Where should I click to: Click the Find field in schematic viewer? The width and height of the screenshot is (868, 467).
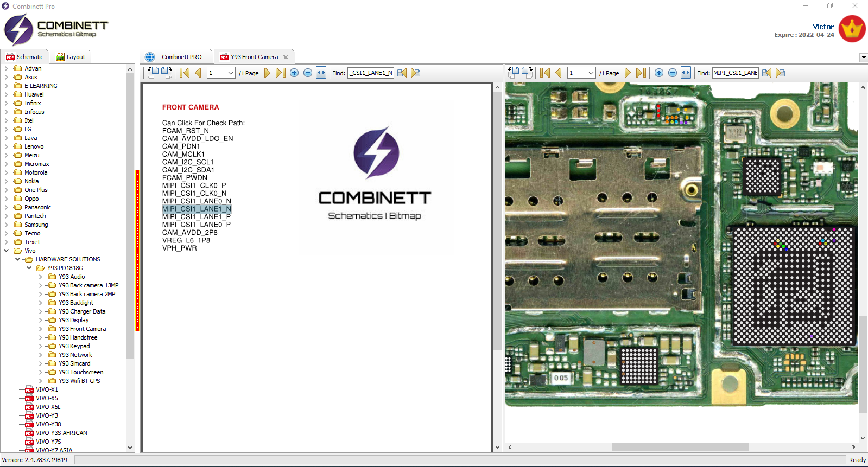pyautogui.click(x=371, y=73)
